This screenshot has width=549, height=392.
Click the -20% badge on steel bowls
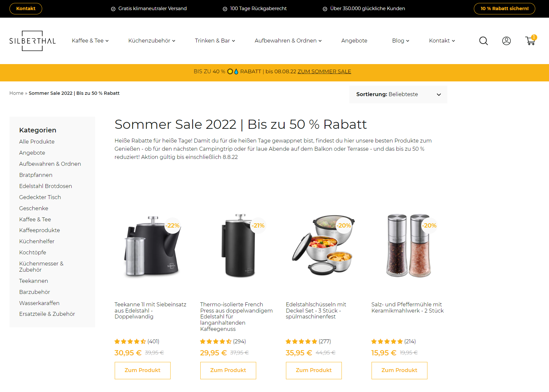click(x=344, y=226)
